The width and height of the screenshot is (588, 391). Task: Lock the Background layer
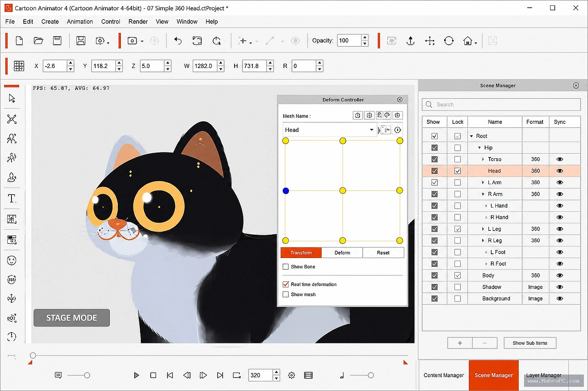(x=458, y=299)
